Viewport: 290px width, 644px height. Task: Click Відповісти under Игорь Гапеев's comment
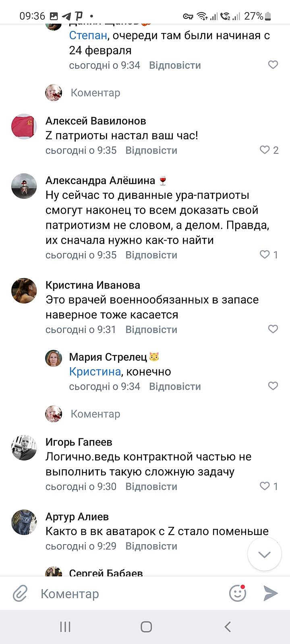151,487
